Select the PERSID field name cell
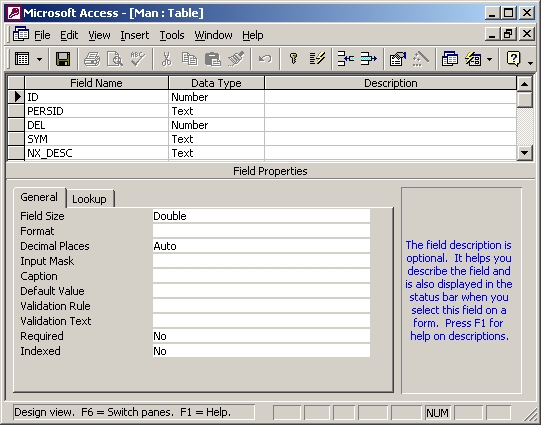Image resolution: width=541 pixels, height=425 pixels. (x=97, y=111)
